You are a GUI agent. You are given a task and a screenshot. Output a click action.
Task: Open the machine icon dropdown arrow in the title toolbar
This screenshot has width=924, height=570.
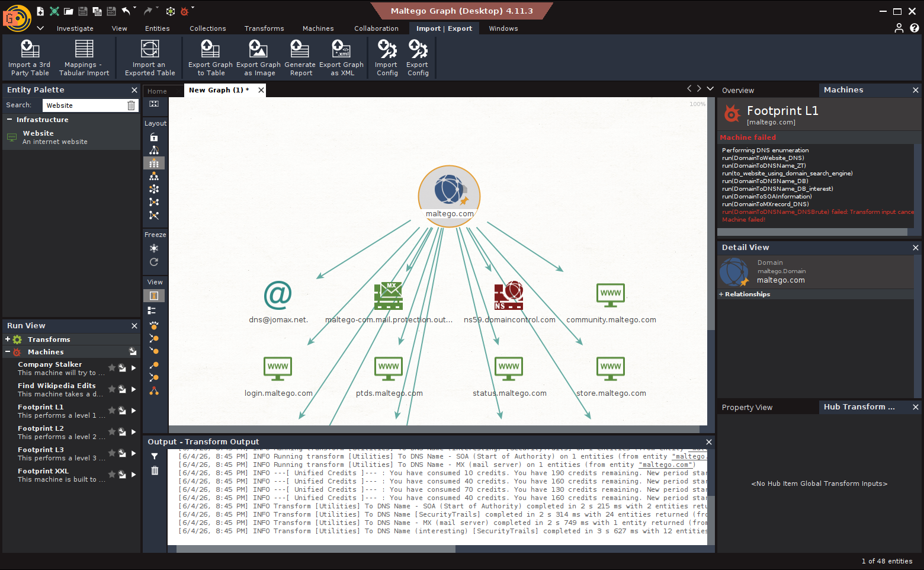[x=192, y=8]
